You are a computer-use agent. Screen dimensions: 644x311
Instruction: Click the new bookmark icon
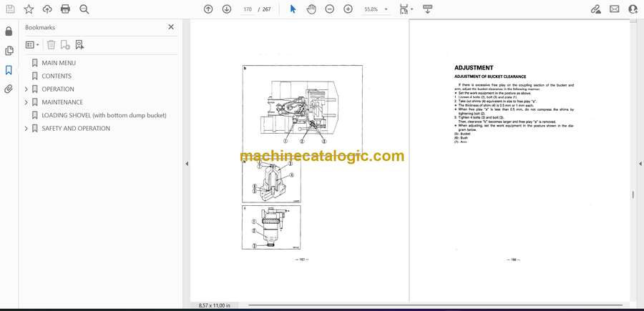(65, 45)
